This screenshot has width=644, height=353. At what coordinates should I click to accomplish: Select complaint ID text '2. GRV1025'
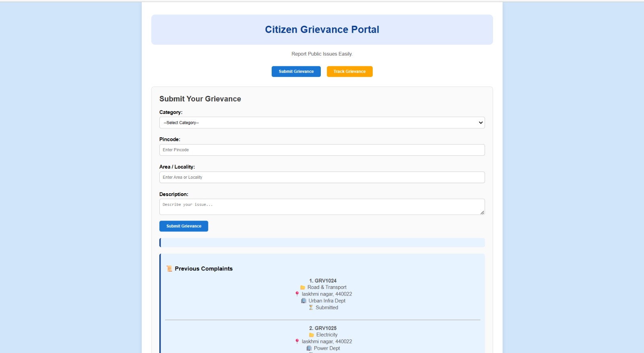tap(323, 328)
